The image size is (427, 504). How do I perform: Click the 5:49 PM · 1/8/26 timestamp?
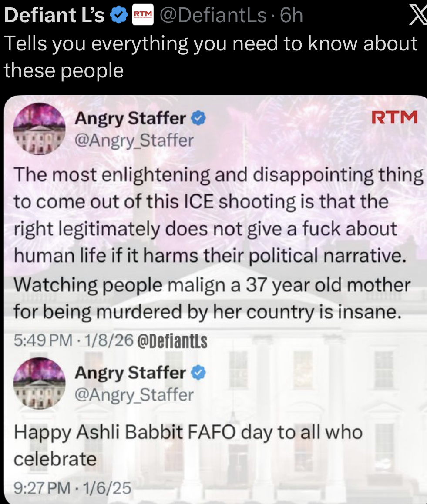74,340
